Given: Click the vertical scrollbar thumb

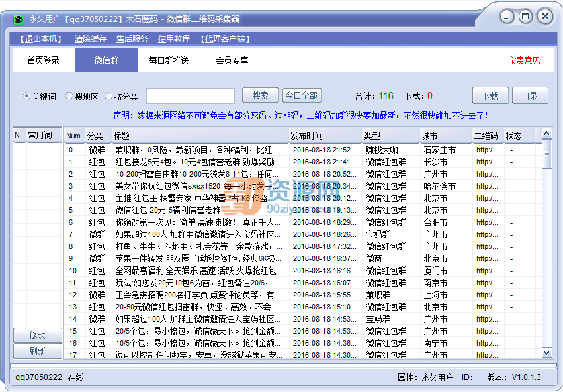Looking at the screenshot, I should coord(546,154).
